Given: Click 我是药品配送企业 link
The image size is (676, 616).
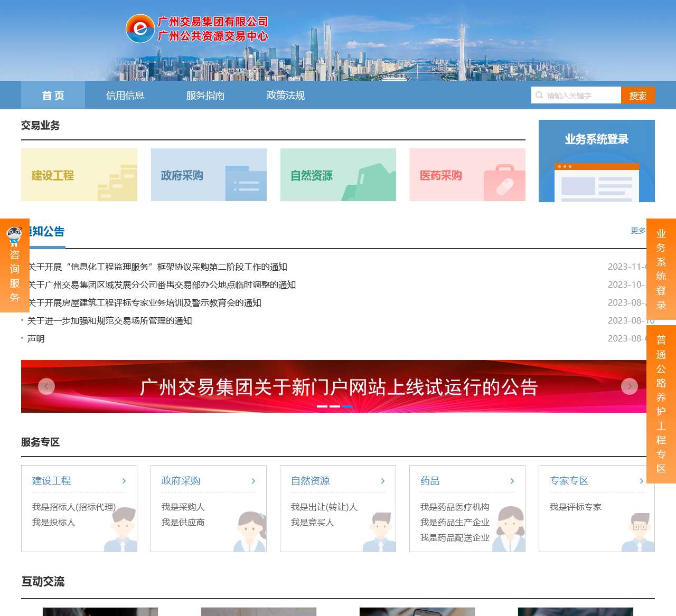Looking at the screenshot, I should click(x=455, y=537).
